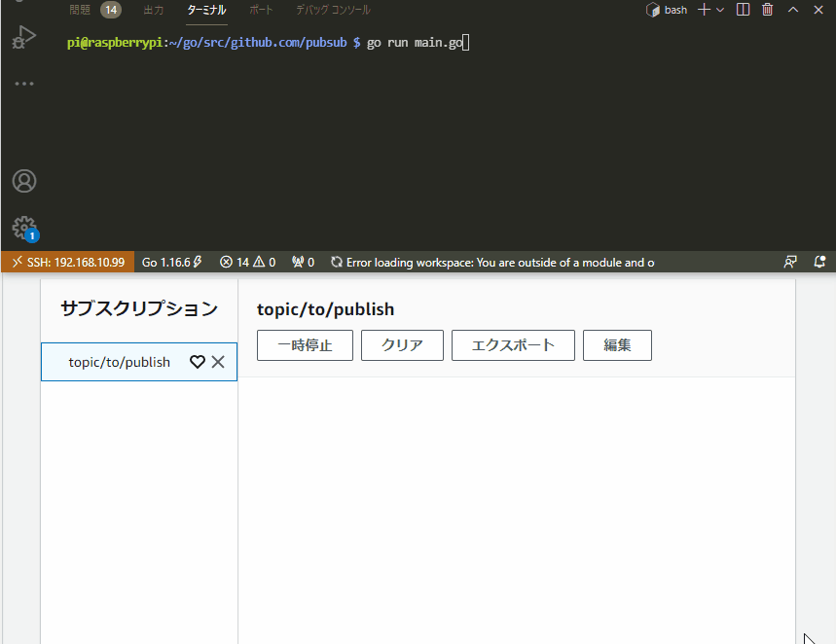This screenshot has width=836, height=644.
Task: Click the Go 1.16.6 version status item
Action: pos(171,263)
